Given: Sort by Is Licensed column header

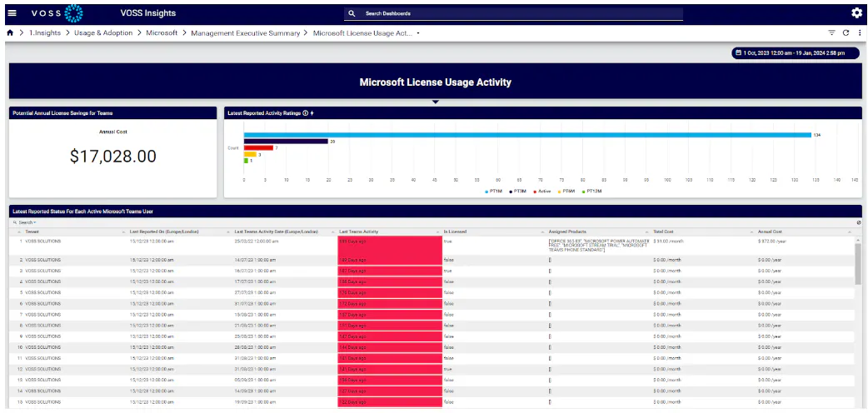Looking at the screenshot, I should click(455, 231).
